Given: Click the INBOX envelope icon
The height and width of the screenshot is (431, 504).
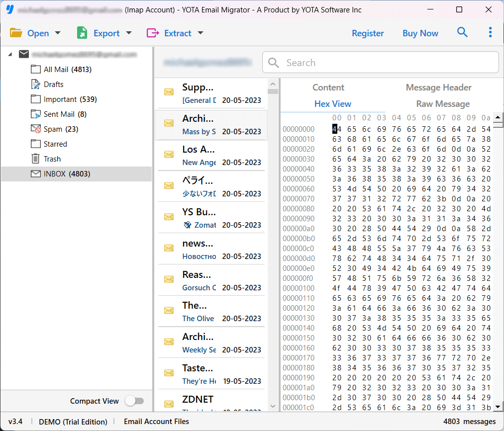Looking at the screenshot, I should (36, 174).
